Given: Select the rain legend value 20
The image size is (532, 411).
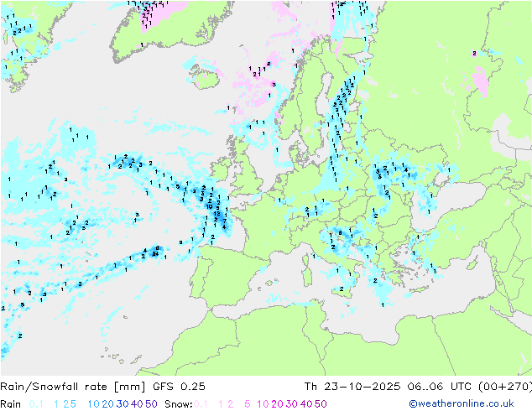Looking at the screenshot, I should (108, 404).
